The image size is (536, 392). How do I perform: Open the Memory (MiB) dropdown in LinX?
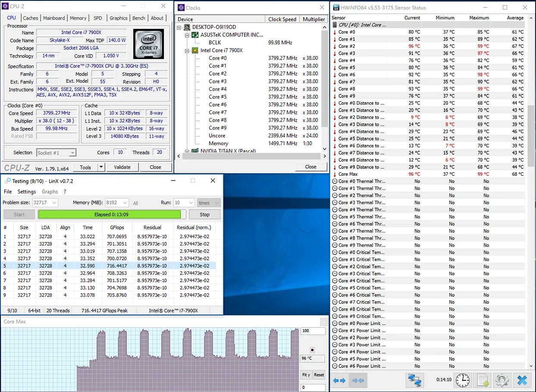point(125,202)
